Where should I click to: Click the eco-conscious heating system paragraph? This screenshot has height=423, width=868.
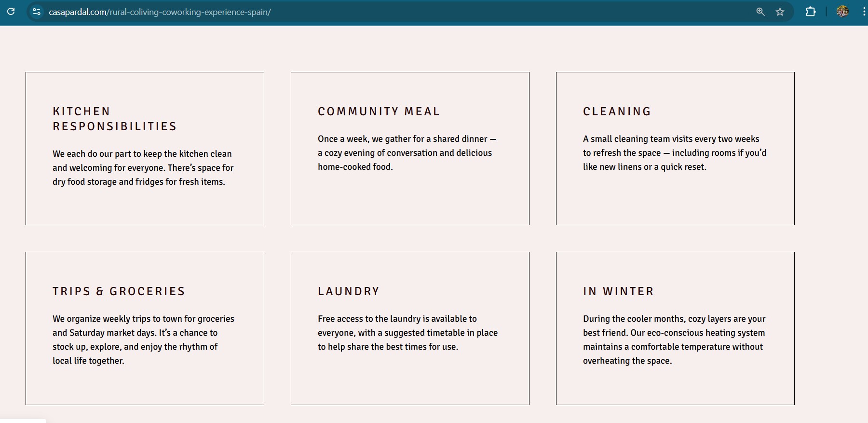pos(674,339)
